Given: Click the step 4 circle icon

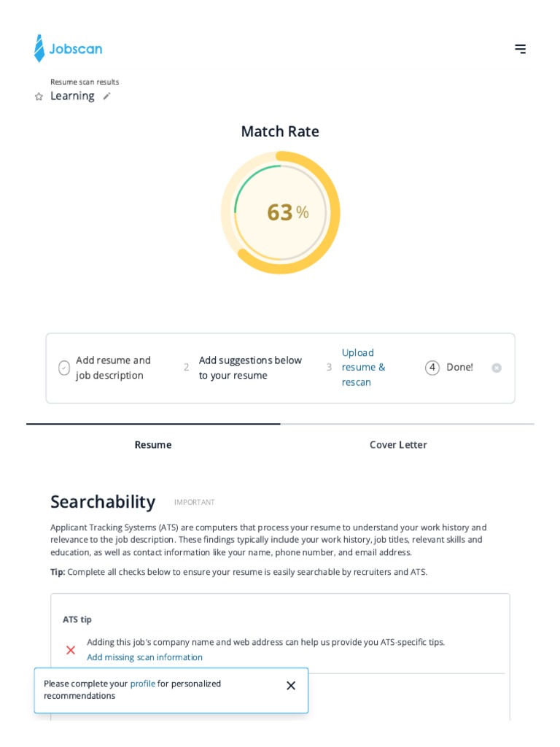Looking at the screenshot, I should tap(432, 368).
